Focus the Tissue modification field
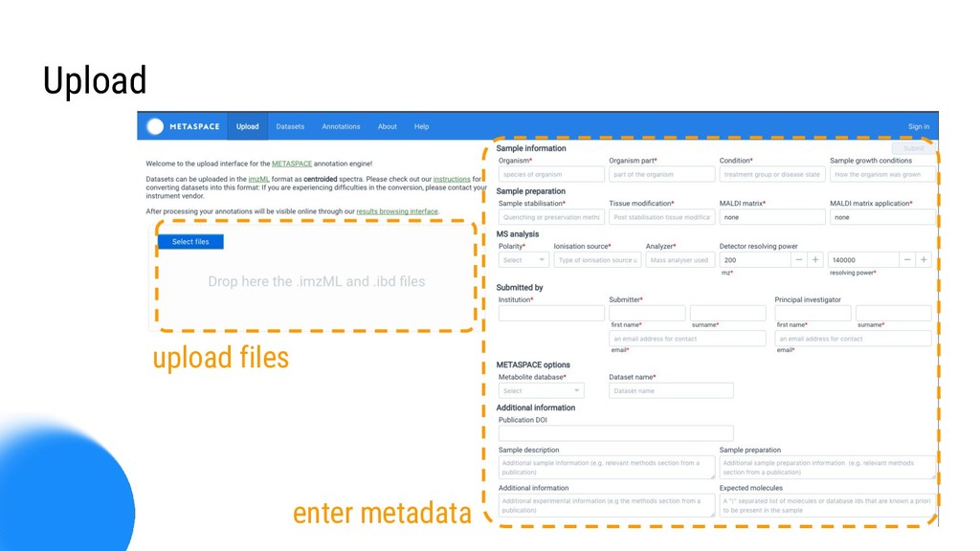The height and width of the screenshot is (551, 980). (x=662, y=217)
